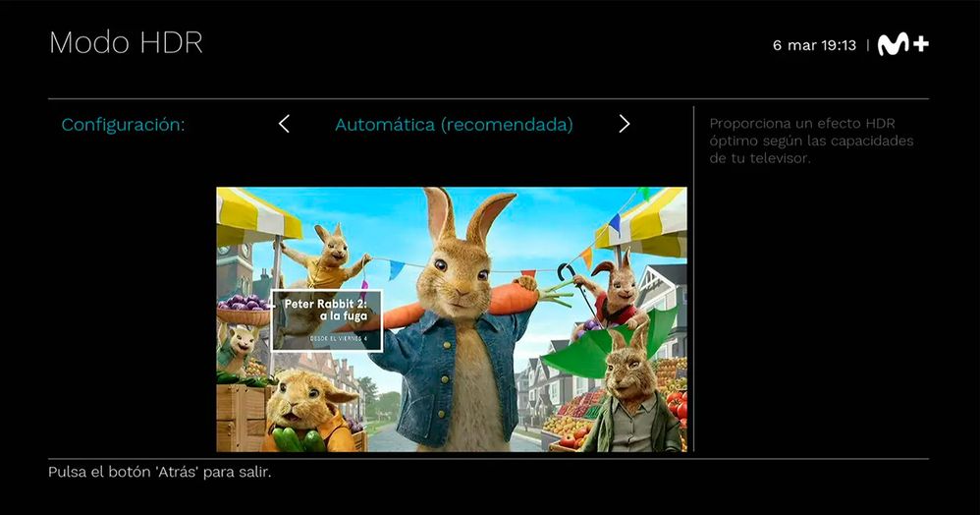Click the date and time 6 mar 19:13

pyautogui.click(x=814, y=45)
